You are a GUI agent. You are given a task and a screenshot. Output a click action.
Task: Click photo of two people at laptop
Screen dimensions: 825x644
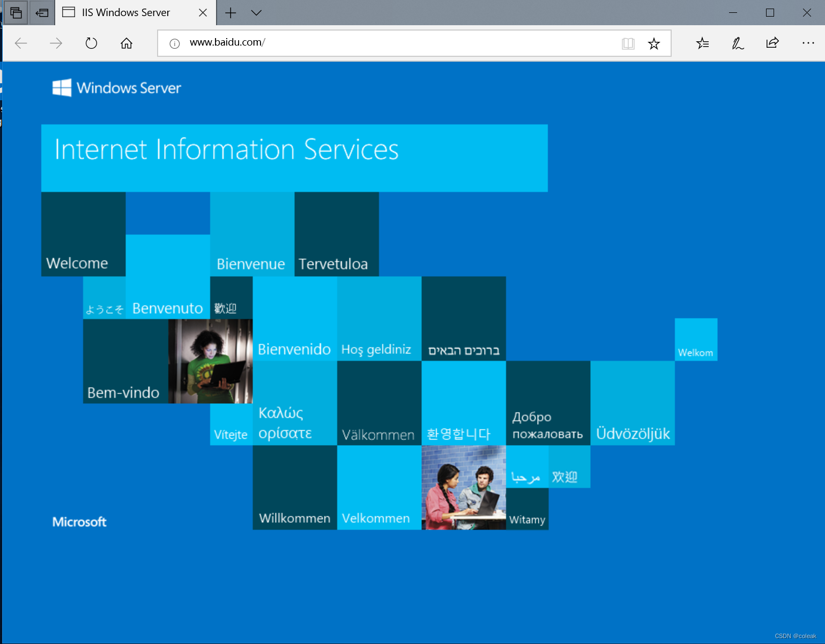point(464,487)
